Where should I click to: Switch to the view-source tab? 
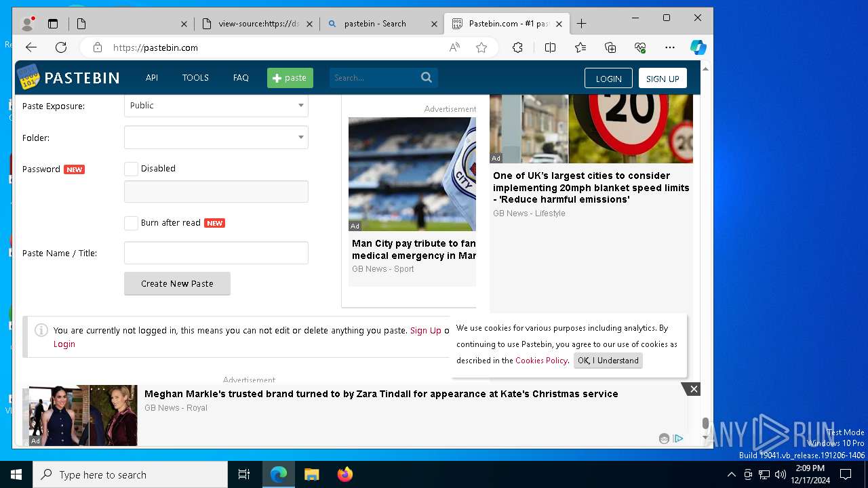point(258,24)
